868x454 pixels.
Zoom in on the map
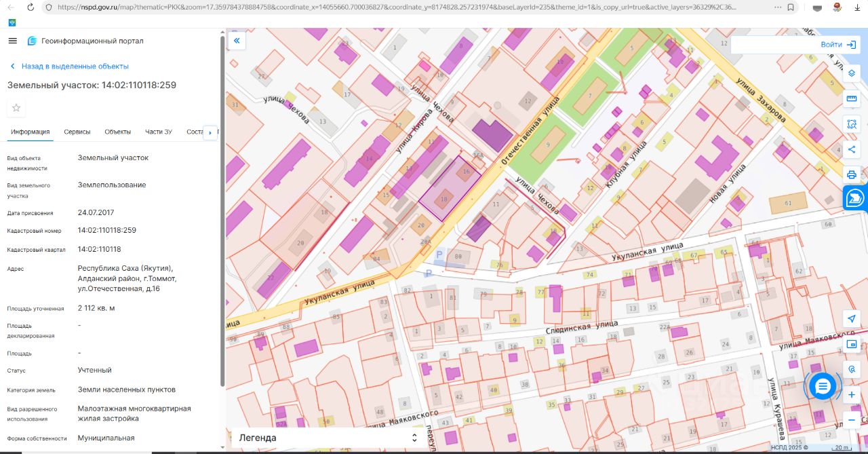[852, 395]
